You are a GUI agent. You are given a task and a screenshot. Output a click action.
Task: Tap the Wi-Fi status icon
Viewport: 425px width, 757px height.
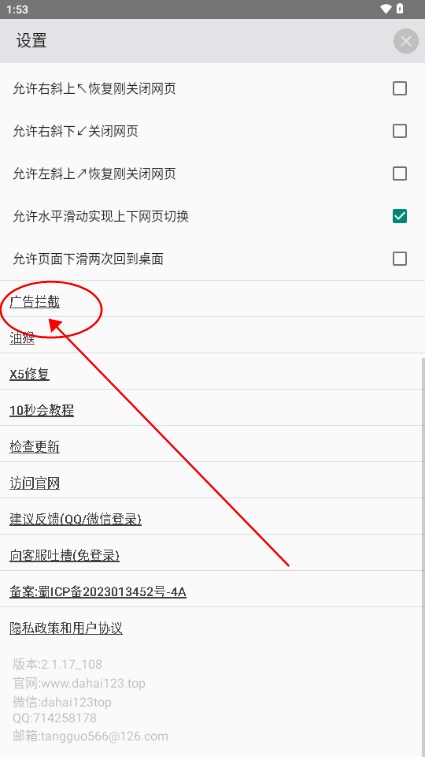coord(385,9)
